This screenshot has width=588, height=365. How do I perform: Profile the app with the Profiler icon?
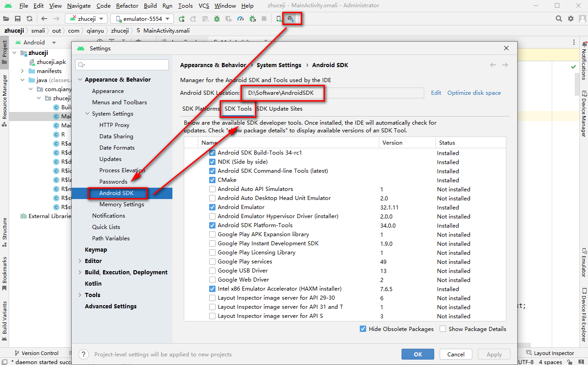pos(240,19)
